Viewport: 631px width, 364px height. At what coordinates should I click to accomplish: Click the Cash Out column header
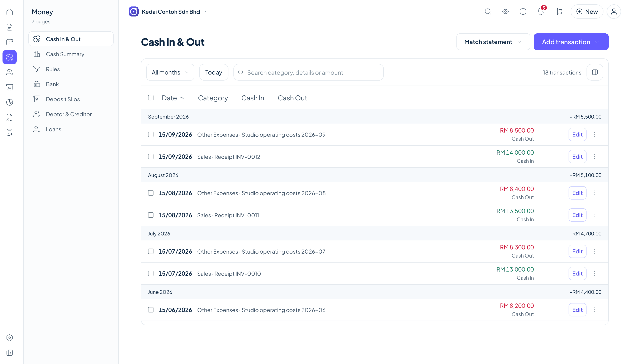click(292, 98)
